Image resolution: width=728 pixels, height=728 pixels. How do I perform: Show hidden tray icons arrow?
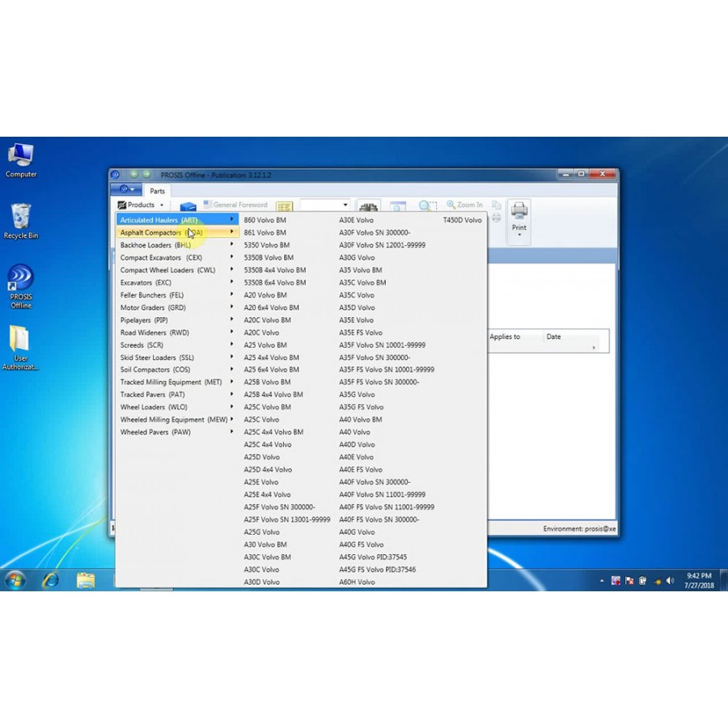point(602,580)
